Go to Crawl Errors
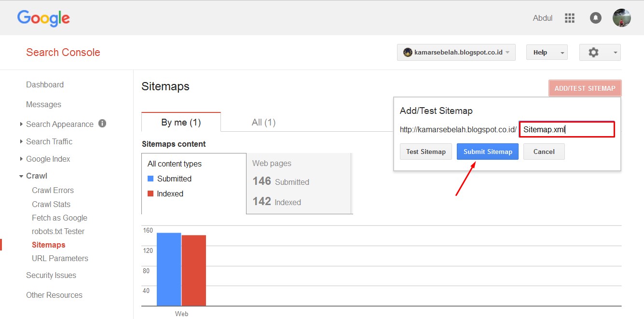This screenshot has height=319, width=644. [x=53, y=190]
